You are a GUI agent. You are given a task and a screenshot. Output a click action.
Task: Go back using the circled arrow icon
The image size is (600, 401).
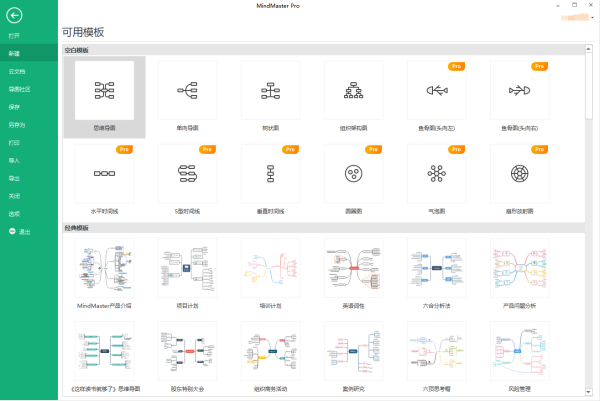point(14,15)
